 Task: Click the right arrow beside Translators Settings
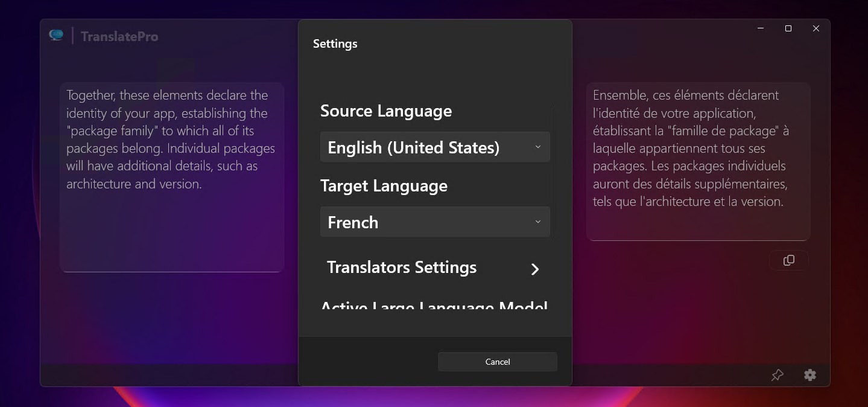(534, 269)
